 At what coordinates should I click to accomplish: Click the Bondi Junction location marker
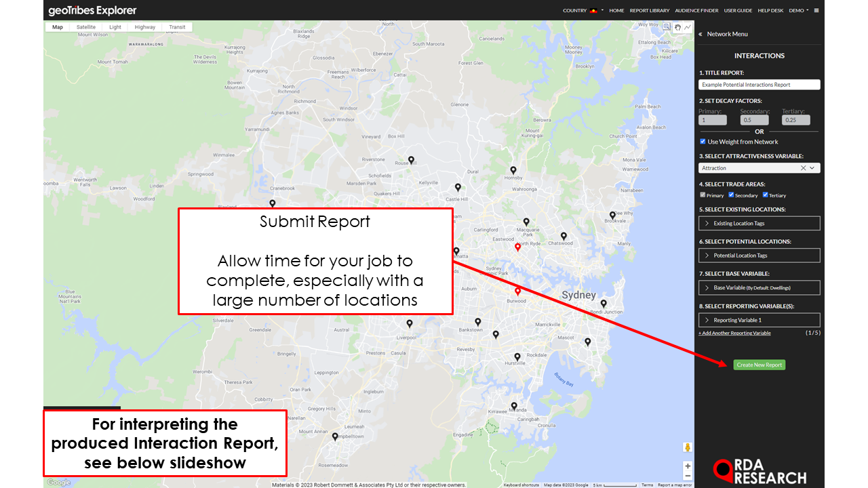pos(604,304)
